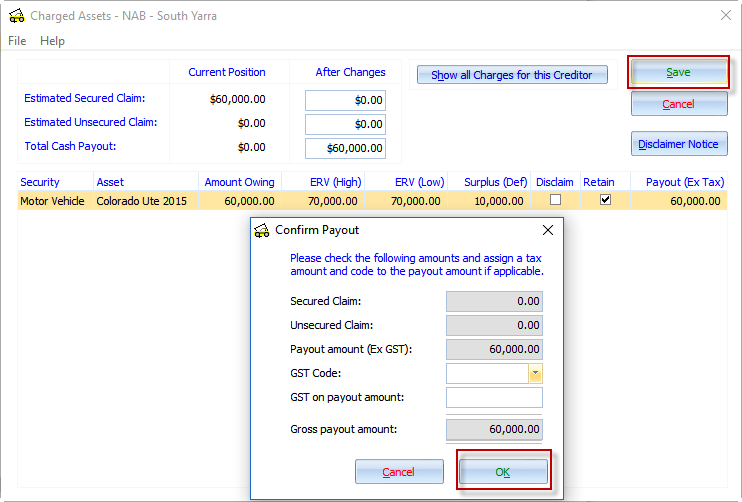The height and width of the screenshot is (502, 742).
Task: Click OK in Confirm Payout dialog
Action: coord(503,472)
